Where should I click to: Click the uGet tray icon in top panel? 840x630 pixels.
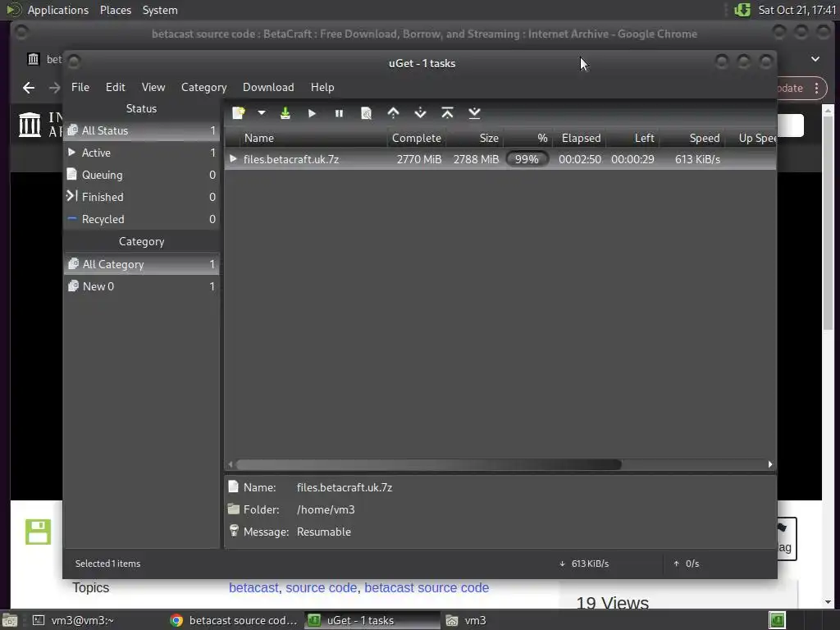pos(742,10)
